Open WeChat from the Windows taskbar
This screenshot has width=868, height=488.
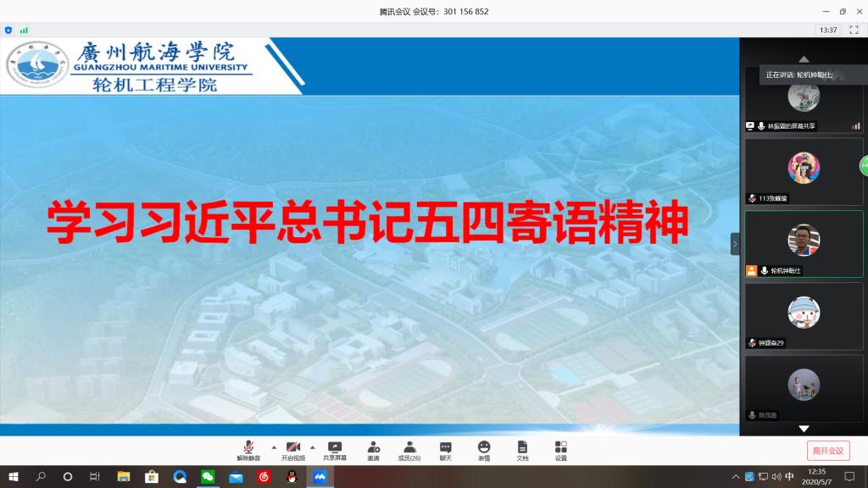click(x=207, y=477)
